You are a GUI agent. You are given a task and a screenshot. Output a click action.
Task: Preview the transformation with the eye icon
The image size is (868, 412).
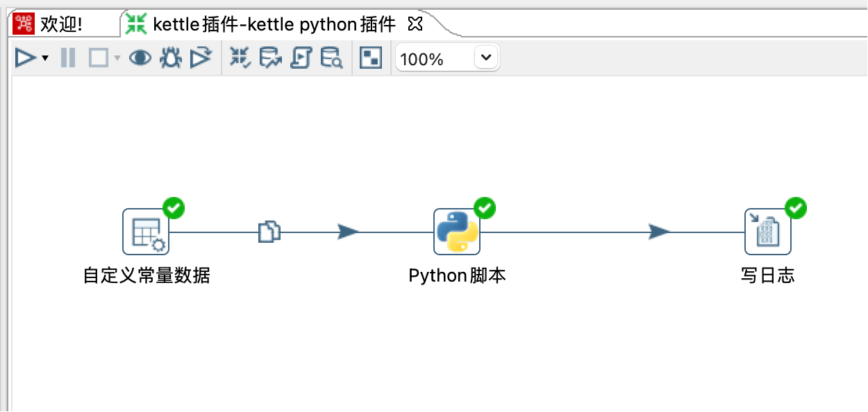[140, 58]
